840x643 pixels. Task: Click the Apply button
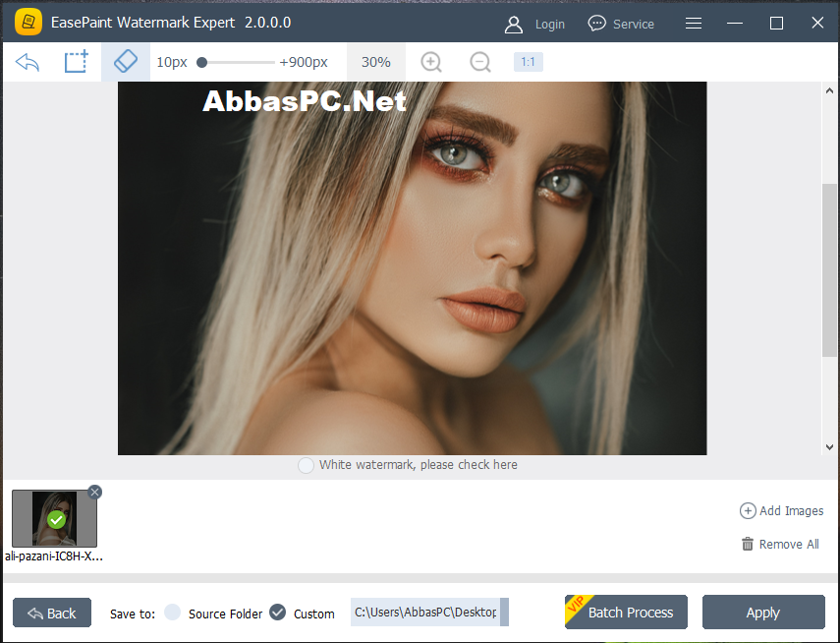[763, 612]
